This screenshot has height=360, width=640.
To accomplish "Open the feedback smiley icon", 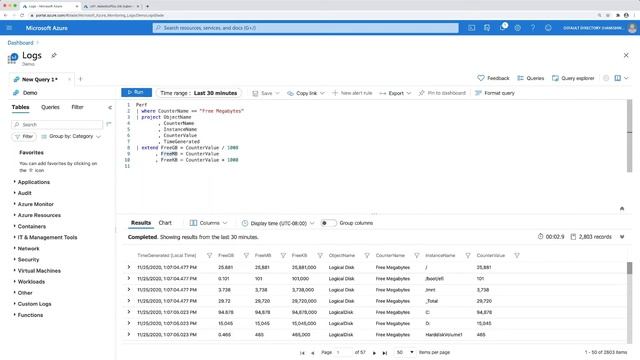I will (x=548, y=28).
